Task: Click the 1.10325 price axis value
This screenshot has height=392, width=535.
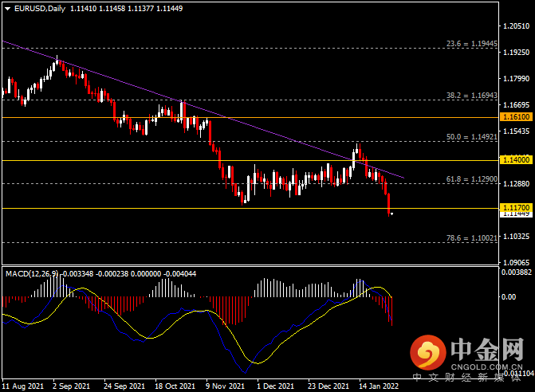Action: [517, 237]
